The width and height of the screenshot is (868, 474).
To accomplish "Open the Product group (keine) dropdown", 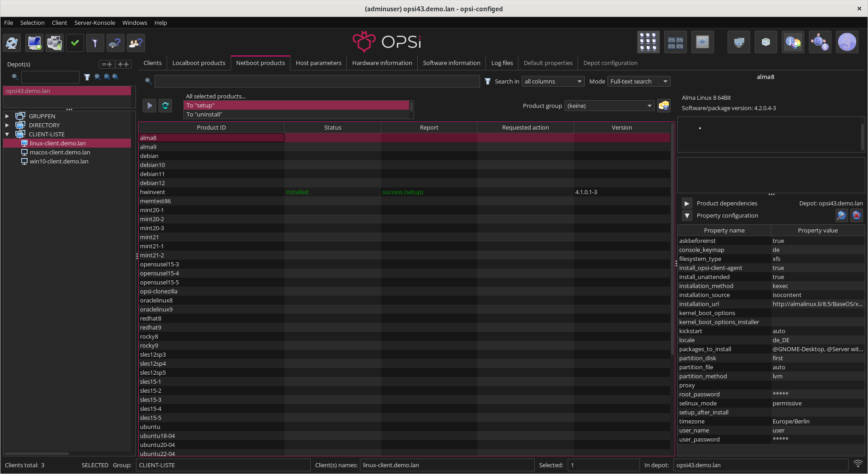I will tap(609, 106).
